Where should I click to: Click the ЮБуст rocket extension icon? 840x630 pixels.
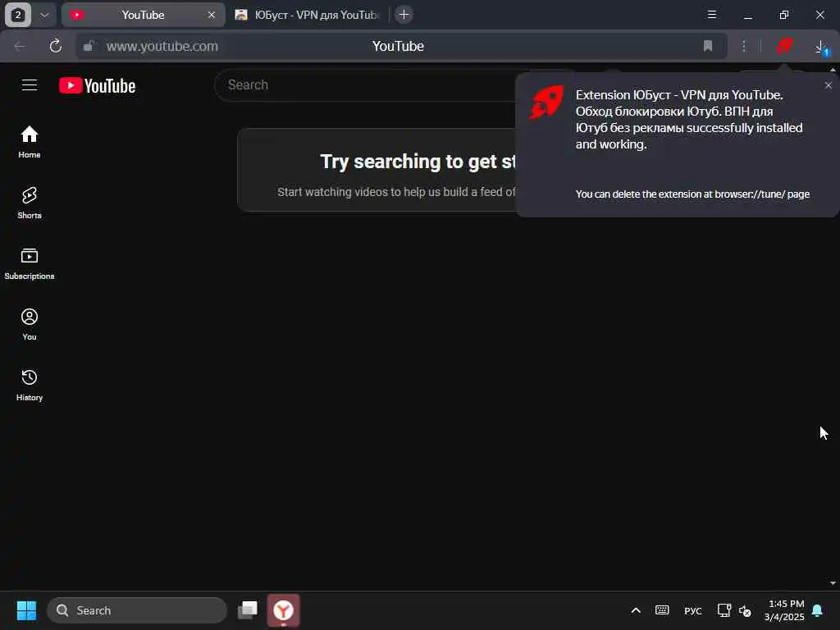tap(785, 46)
